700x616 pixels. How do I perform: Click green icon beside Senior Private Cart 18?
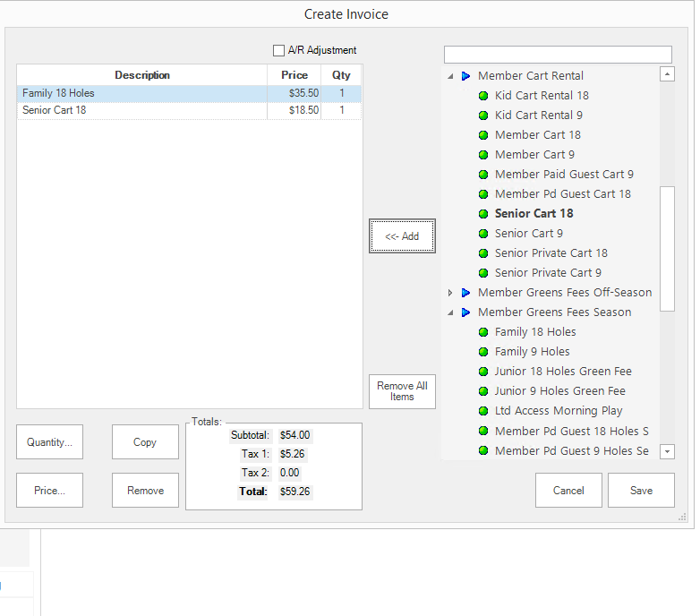483,253
